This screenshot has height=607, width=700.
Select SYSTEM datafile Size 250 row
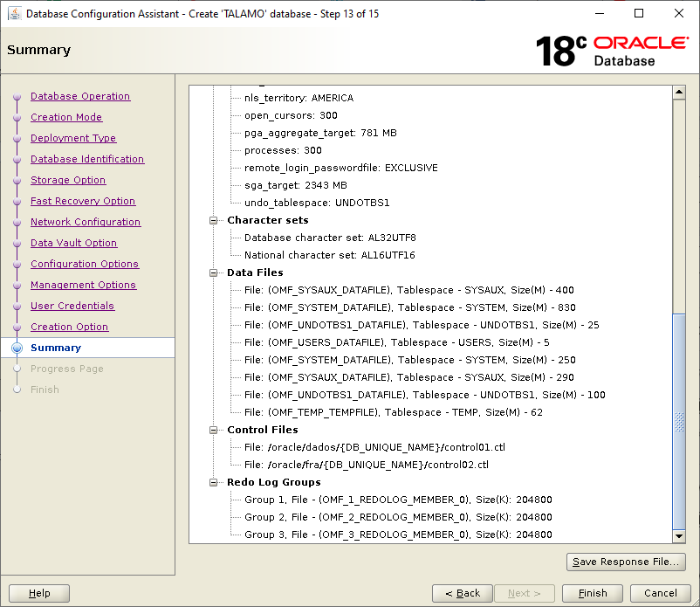(410, 360)
